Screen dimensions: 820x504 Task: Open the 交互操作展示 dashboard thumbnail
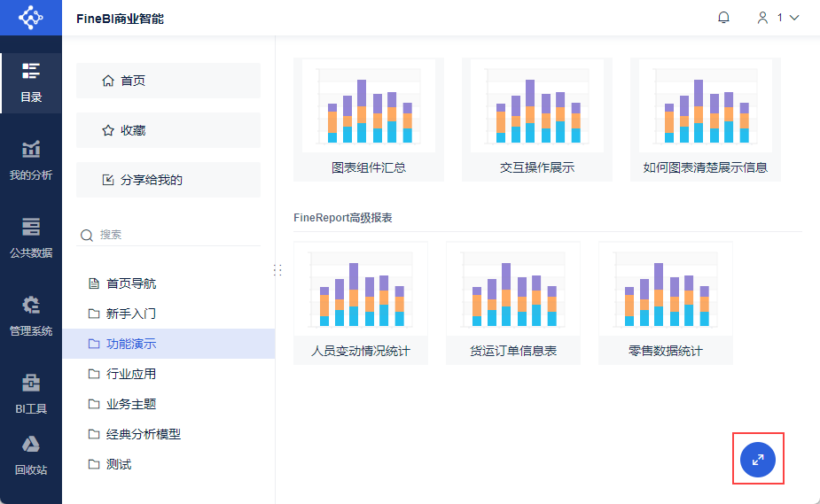(x=537, y=120)
